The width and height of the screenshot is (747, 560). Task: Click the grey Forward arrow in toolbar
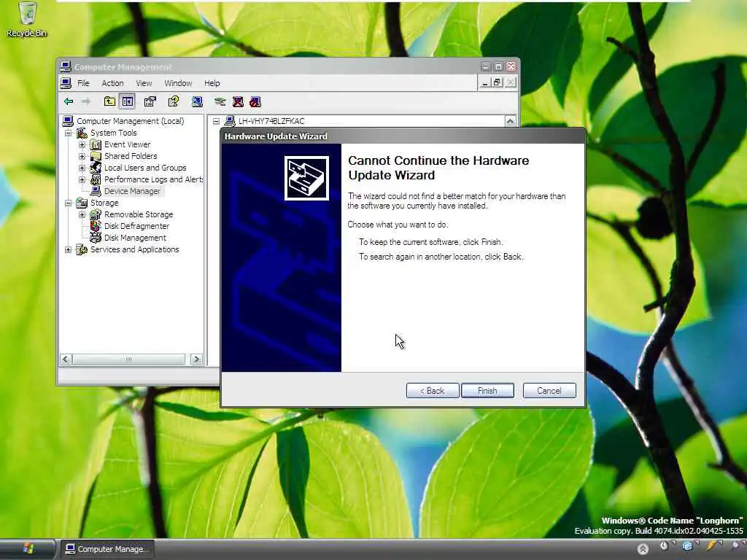[86, 101]
